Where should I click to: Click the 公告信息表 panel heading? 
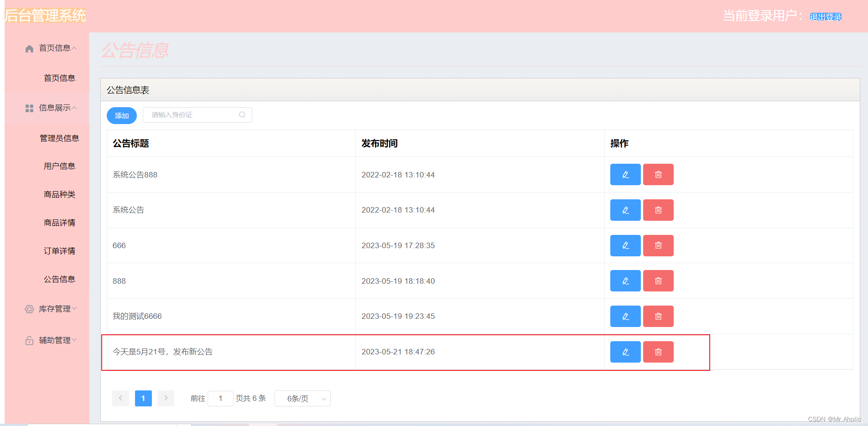point(128,90)
